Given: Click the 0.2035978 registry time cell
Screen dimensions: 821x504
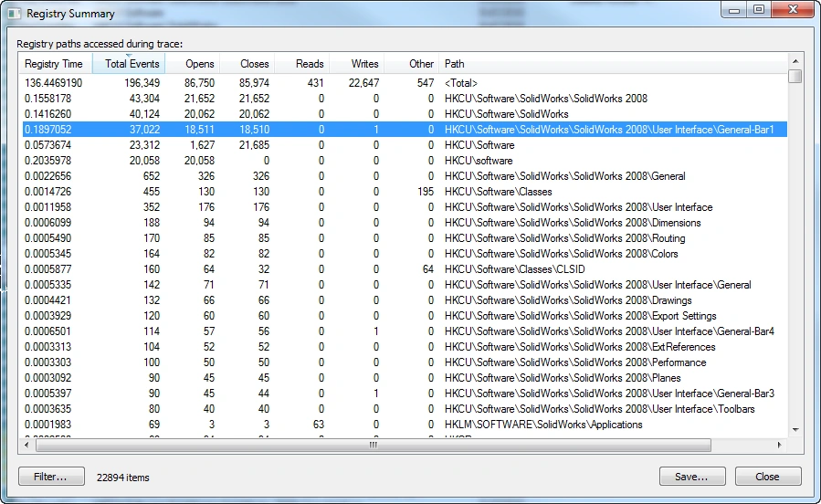Looking at the screenshot, I should [47, 161].
